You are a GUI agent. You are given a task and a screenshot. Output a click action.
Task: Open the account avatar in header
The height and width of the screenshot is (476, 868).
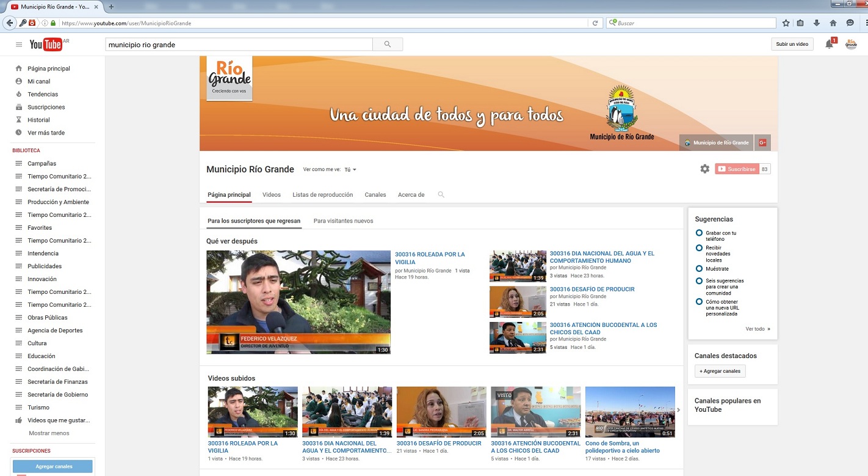850,44
